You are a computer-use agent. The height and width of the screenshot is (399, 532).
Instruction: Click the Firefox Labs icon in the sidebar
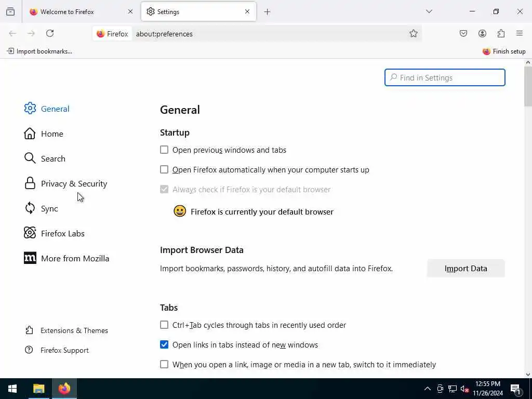coord(30,233)
